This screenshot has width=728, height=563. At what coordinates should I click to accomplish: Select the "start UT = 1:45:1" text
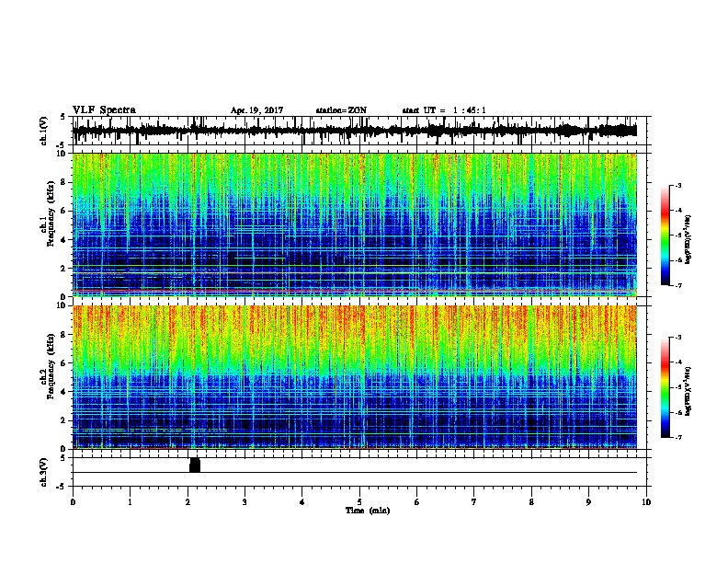pos(444,110)
